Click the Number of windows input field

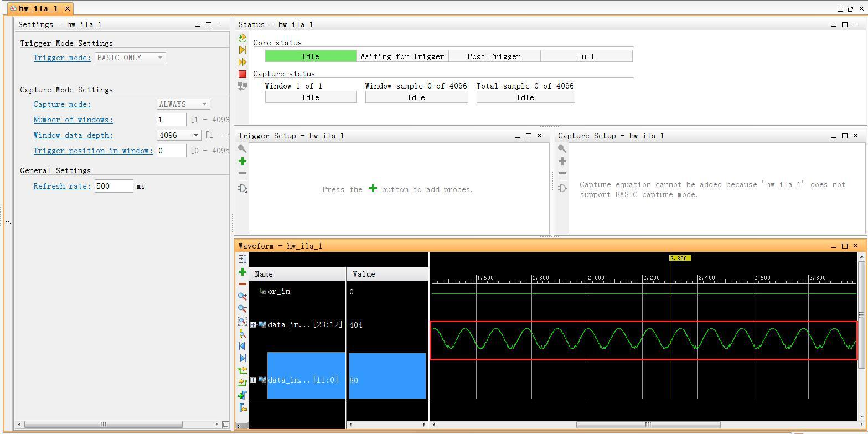pyautogui.click(x=171, y=120)
